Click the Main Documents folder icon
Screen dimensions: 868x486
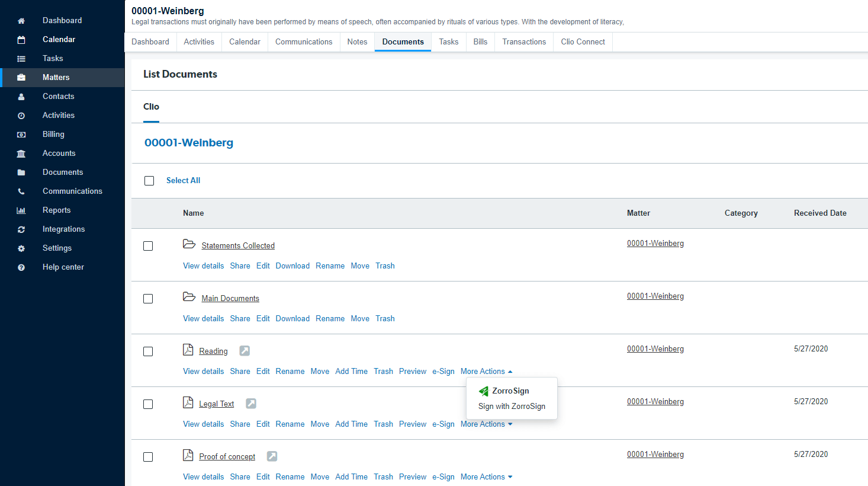(x=189, y=297)
